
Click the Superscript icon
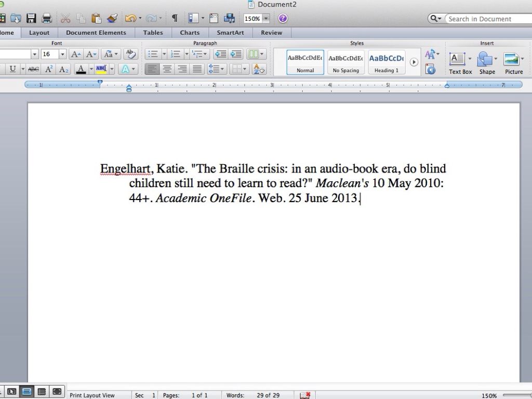click(49, 69)
